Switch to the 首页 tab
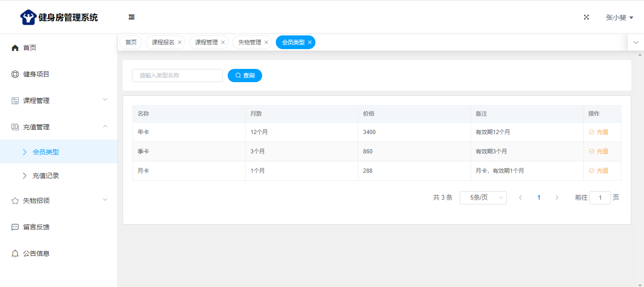Viewport: 644px width, 287px height. pyautogui.click(x=131, y=42)
